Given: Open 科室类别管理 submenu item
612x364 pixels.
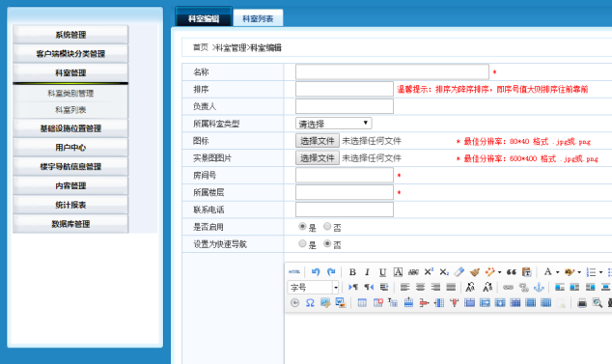Looking at the screenshot, I should [70, 94].
